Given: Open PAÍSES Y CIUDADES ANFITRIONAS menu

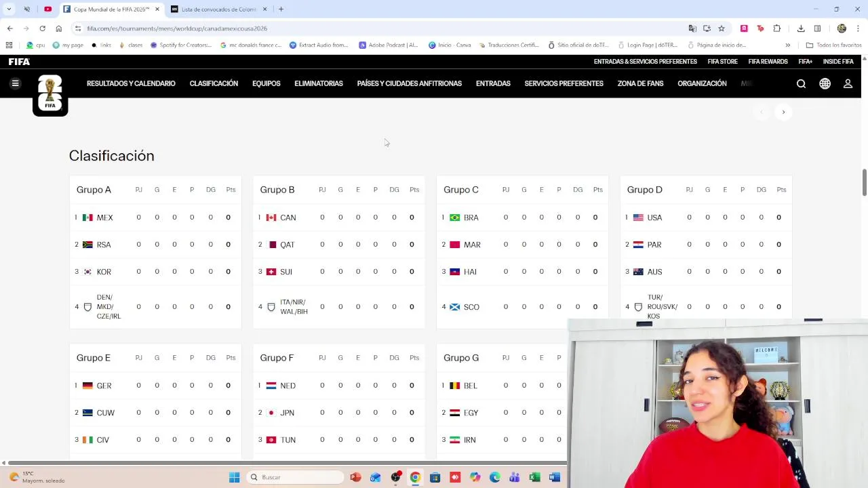Looking at the screenshot, I should click(x=410, y=83).
